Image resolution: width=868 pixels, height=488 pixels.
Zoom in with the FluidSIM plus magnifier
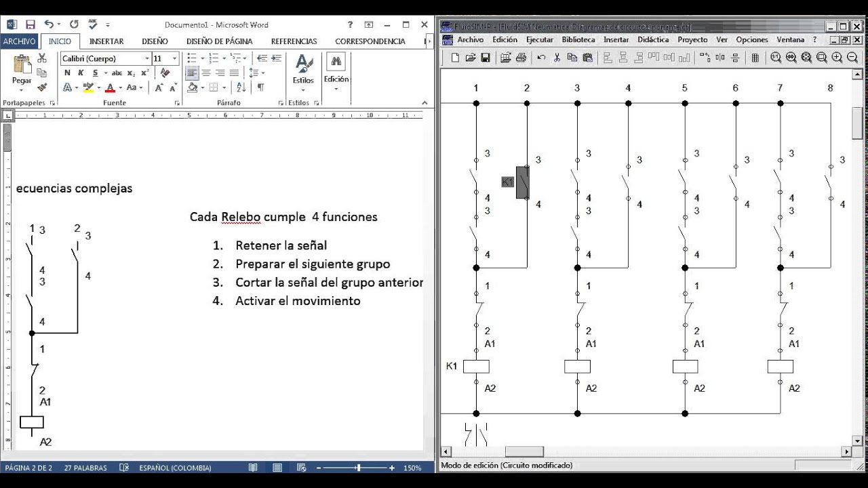837,58
